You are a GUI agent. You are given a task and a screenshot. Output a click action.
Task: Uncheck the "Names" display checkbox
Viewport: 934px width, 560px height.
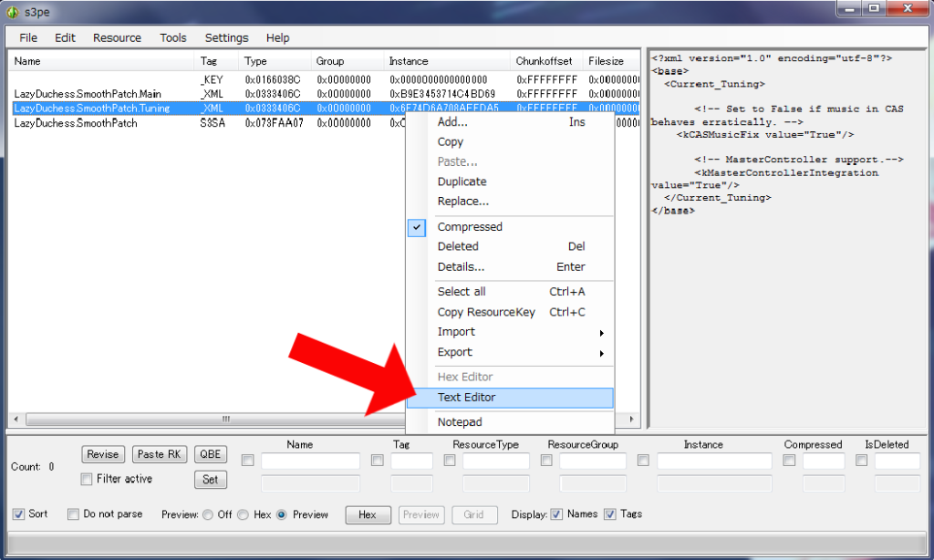[557, 513]
